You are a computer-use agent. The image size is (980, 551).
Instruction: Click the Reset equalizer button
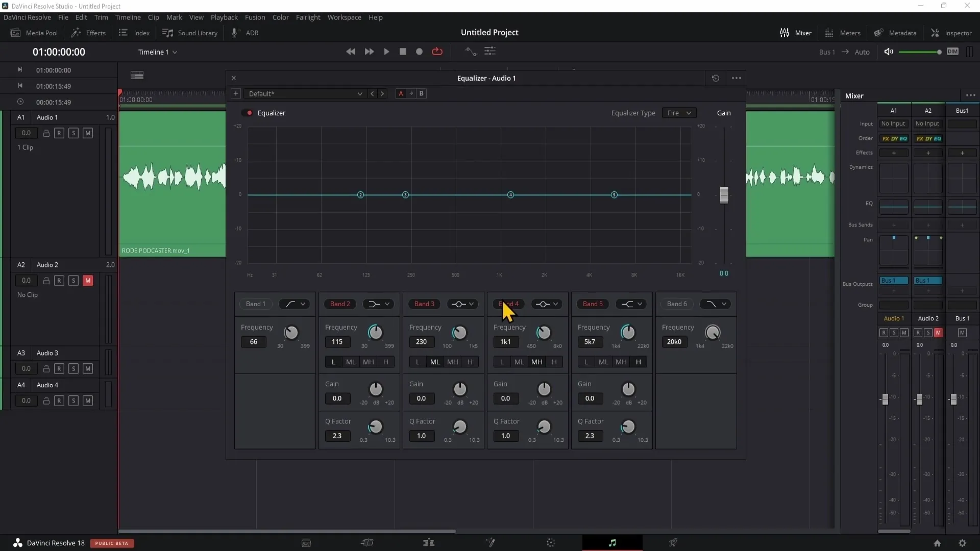pos(716,78)
